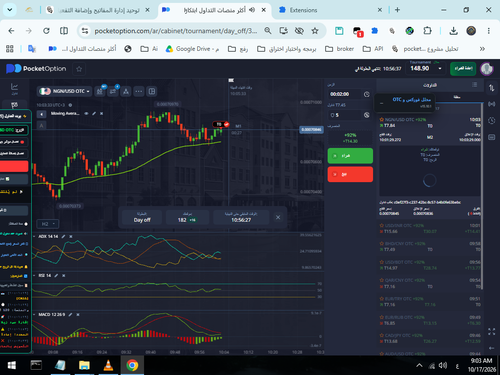The width and height of the screenshot is (500, 375).
Task: Edit the ADX 14 14 indicator
Action: click(x=63, y=236)
